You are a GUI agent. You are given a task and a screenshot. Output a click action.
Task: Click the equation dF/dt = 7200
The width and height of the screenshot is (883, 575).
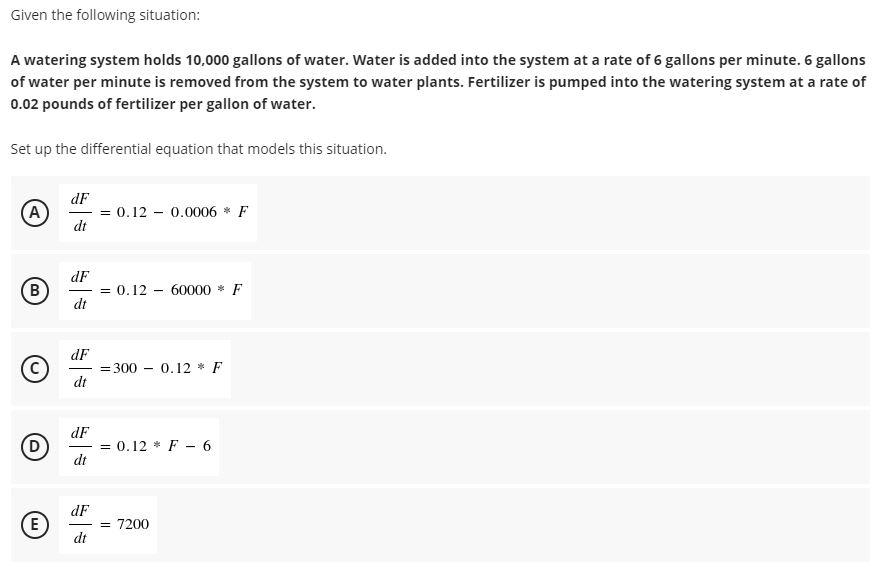[x=108, y=524]
